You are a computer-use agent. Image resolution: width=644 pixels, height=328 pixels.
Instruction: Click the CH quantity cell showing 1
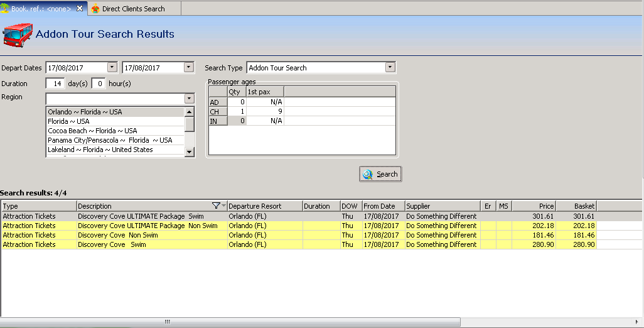click(x=237, y=111)
